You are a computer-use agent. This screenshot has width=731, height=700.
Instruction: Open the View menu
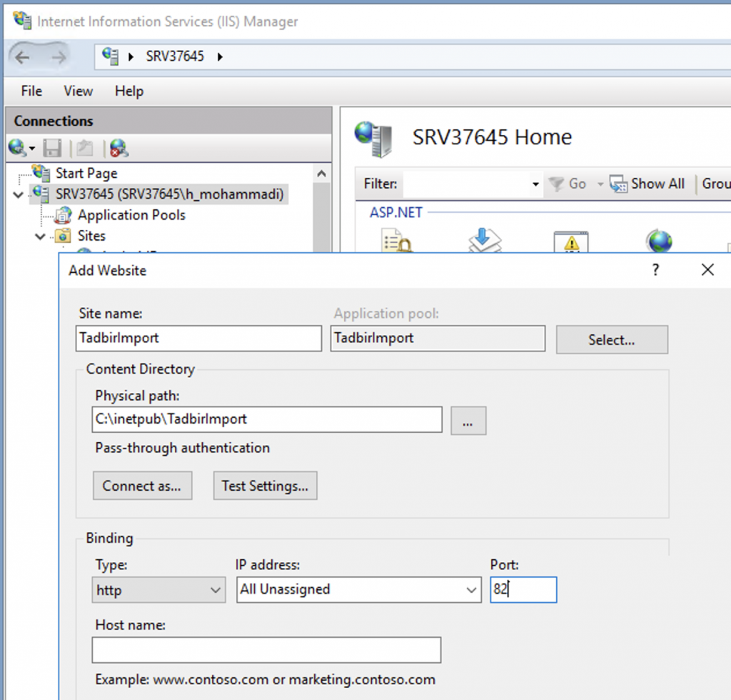79,91
